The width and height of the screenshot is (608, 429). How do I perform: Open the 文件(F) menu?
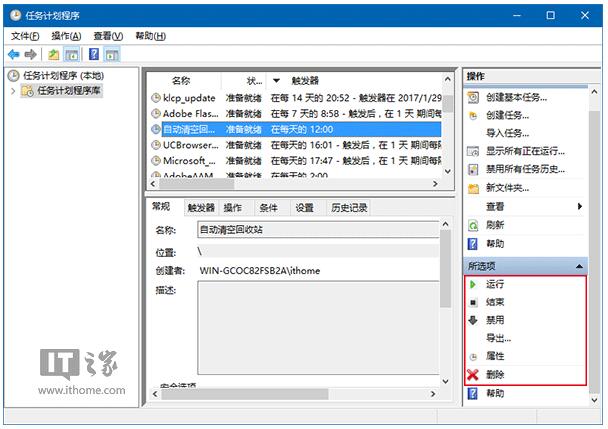24,36
